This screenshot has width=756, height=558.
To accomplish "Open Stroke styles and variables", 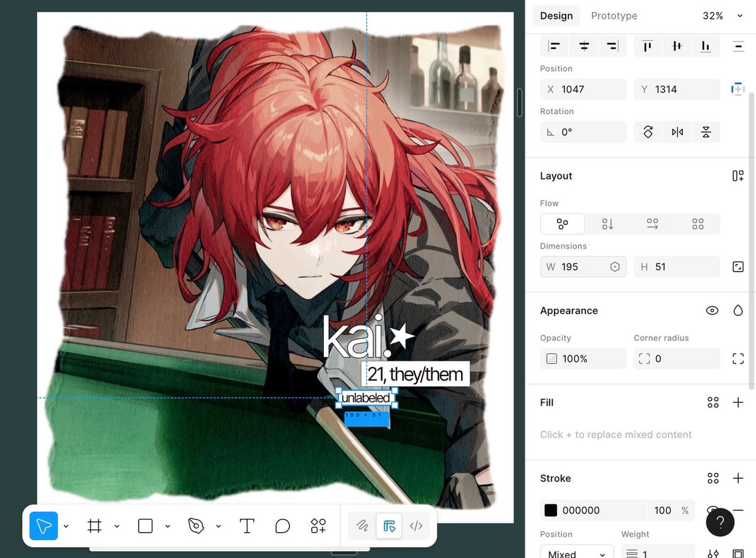I will tap(713, 479).
